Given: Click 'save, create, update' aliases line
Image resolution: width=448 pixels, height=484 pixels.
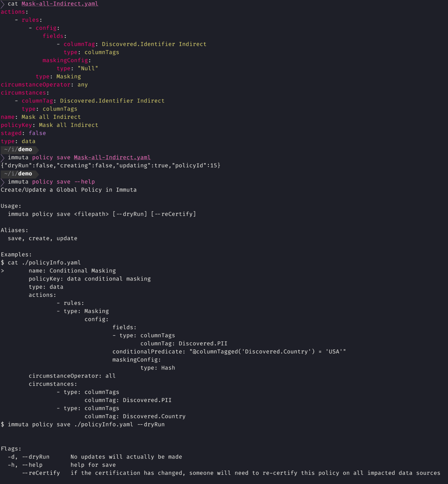Looking at the screenshot, I should pyautogui.click(x=43, y=238).
